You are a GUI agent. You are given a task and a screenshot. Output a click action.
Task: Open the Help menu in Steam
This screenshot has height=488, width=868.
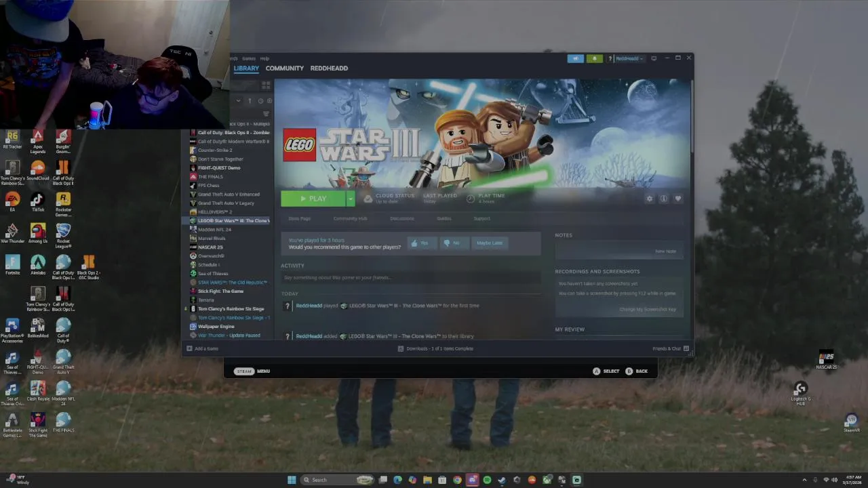[x=264, y=58]
